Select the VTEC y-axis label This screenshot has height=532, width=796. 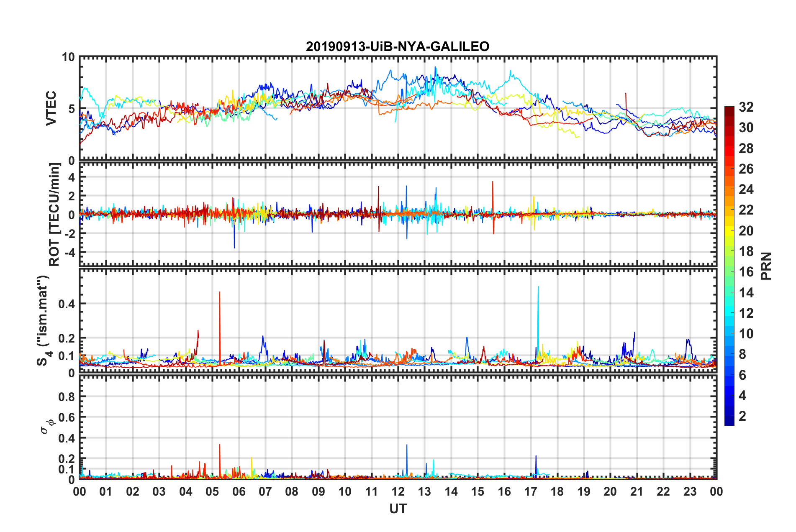coord(51,109)
